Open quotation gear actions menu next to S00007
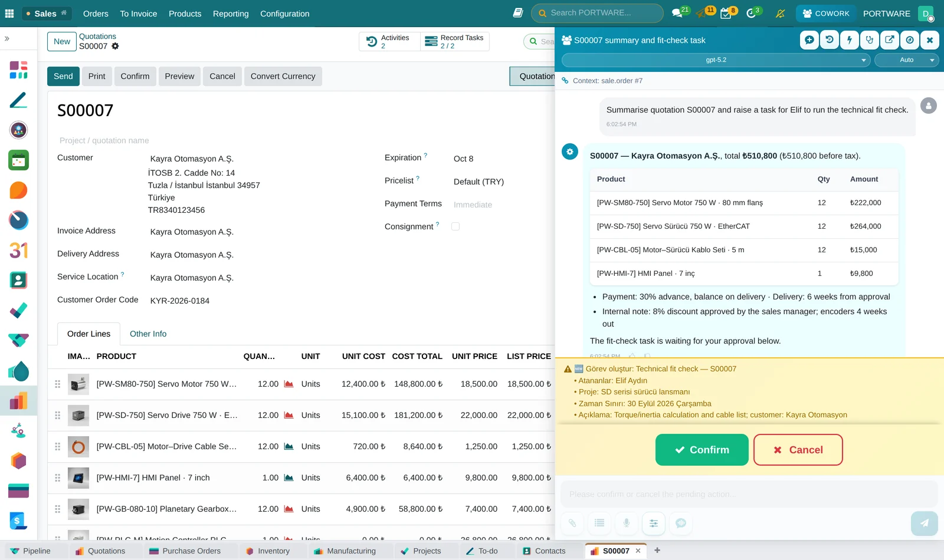The image size is (944, 560). [x=115, y=46]
